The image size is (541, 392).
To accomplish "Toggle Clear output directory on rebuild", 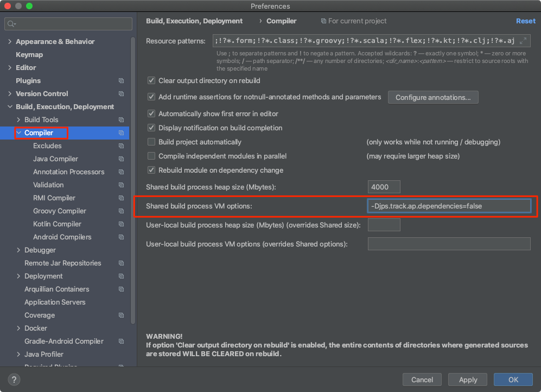I will 151,81.
